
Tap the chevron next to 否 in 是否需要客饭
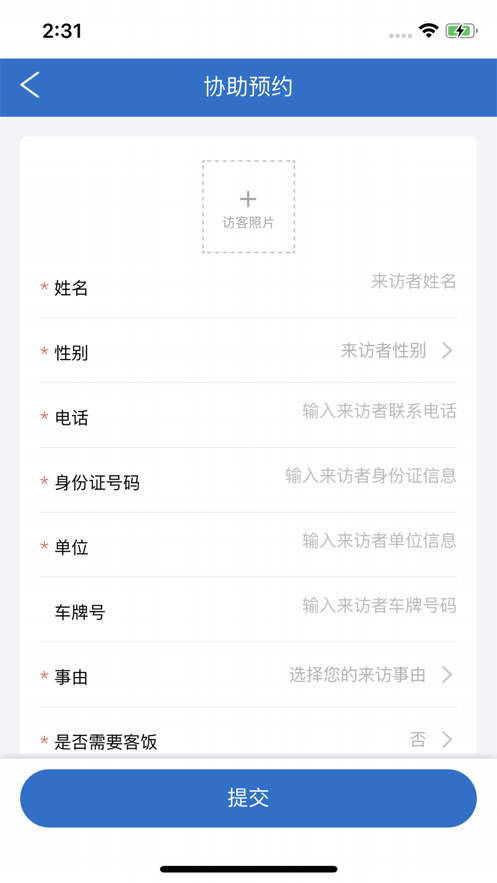pyautogui.click(x=447, y=739)
